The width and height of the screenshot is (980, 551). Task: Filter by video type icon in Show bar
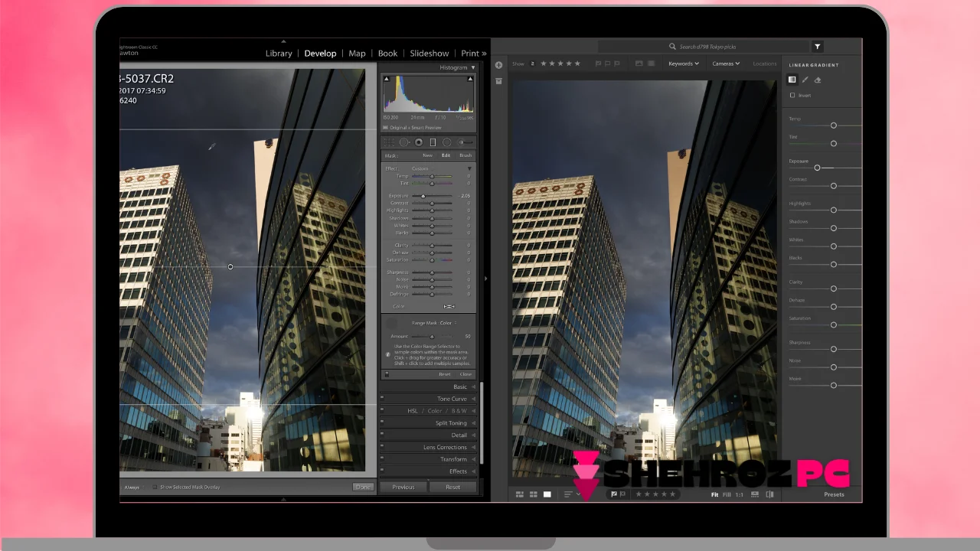(x=651, y=64)
